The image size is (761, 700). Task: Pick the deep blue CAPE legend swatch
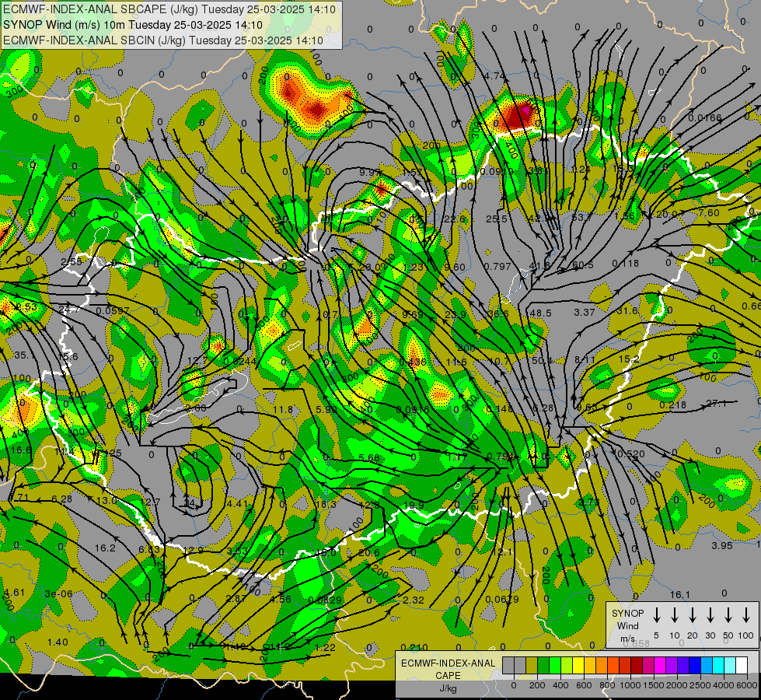695,666
